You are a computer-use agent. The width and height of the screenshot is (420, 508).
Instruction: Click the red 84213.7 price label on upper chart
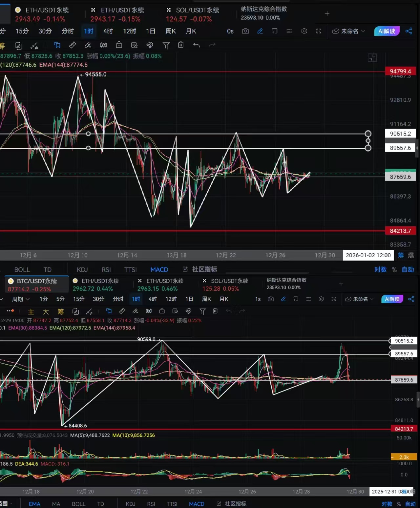[400, 231]
